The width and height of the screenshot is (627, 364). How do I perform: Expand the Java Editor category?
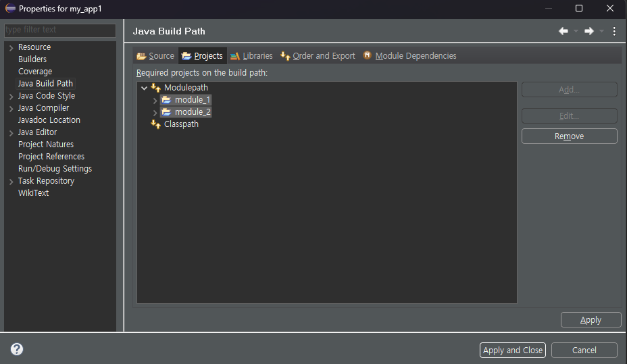click(11, 133)
